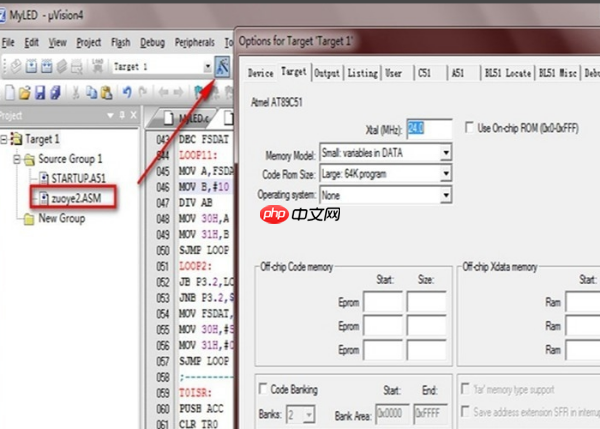This screenshot has width=600, height=429.
Task: Switch to the Device tab
Action: tap(261, 73)
